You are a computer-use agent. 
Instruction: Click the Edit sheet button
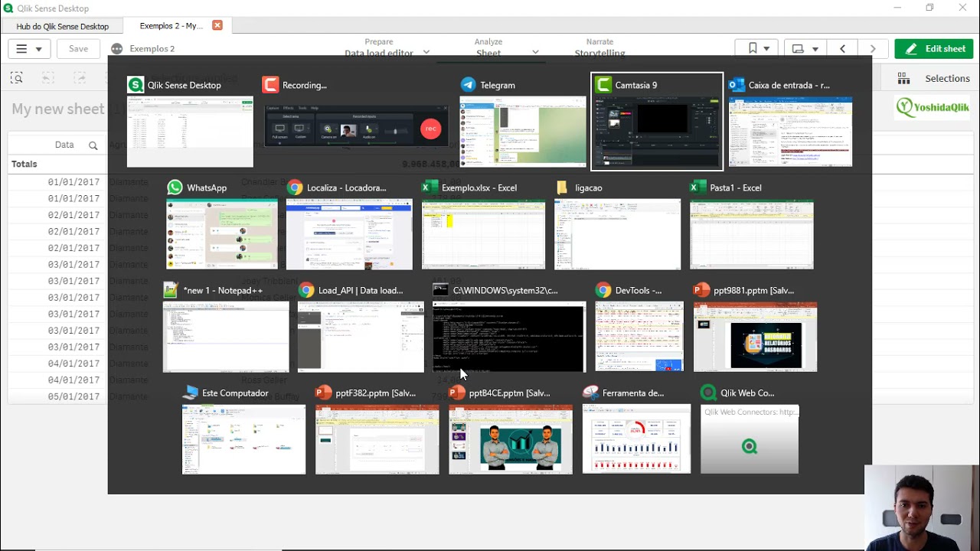(x=934, y=48)
